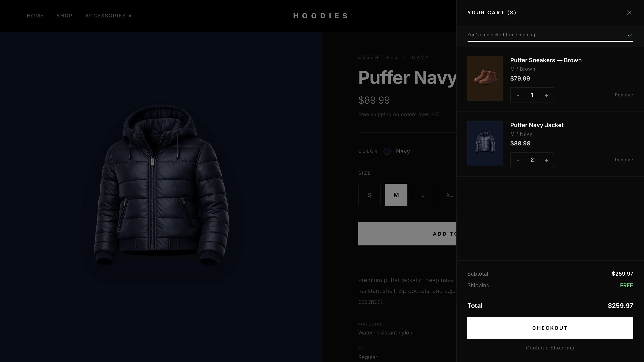Decrease Puffer Sneakers quantity with the minus
Viewport: 644px width, 362px height.
pyautogui.click(x=518, y=95)
